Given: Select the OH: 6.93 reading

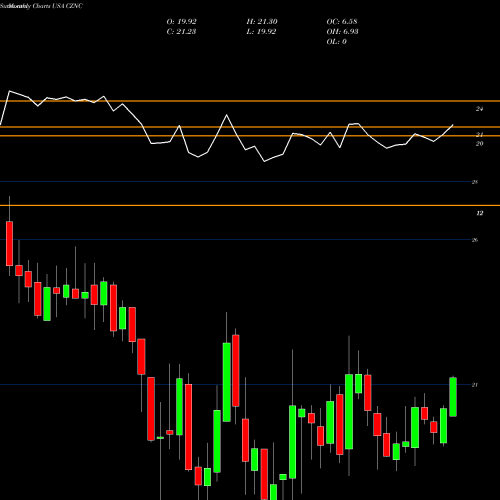Looking at the screenshot, I should [x=342, y=32].
